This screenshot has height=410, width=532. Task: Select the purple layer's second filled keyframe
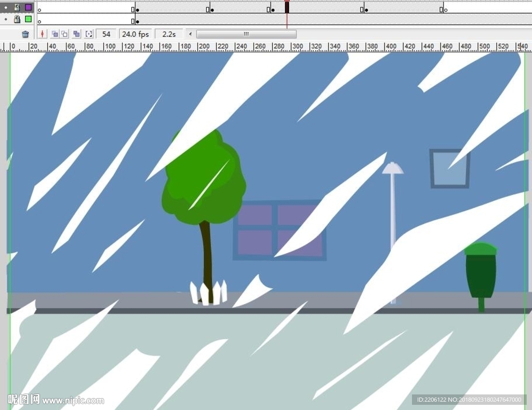pos(212,10)
